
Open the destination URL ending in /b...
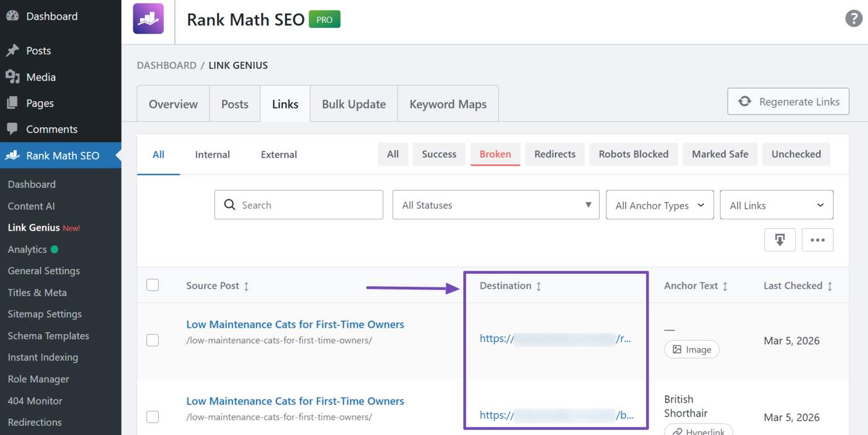coord(556,415)
